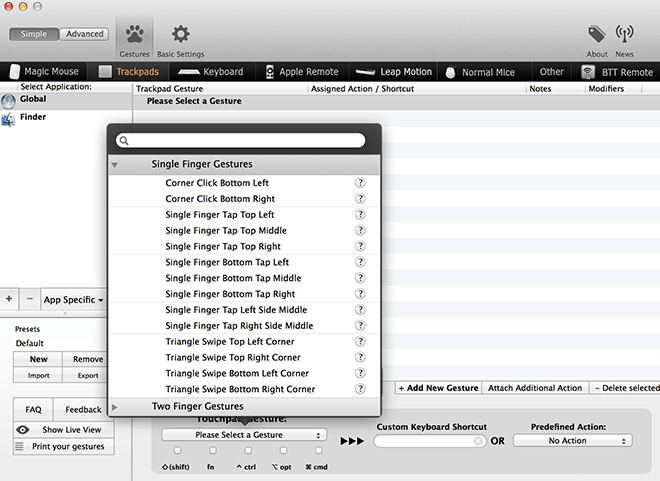Switch to the Keyboard tab
This screenshot has width=660, height=481.
pos(211,72)
